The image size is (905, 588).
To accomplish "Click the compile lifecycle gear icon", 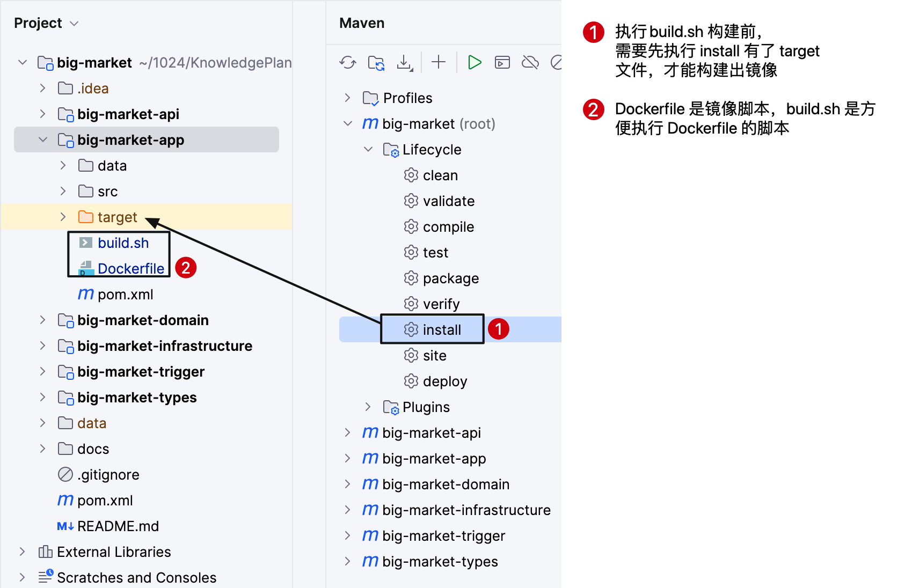I will click(x=411, y=226).
